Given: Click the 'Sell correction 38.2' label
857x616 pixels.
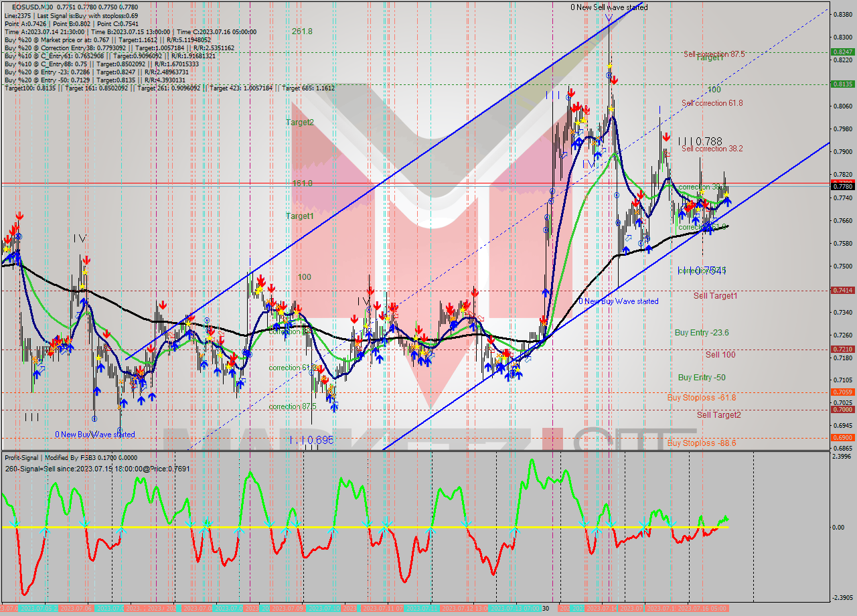Looking at the screenshot, I should point(712,149).
